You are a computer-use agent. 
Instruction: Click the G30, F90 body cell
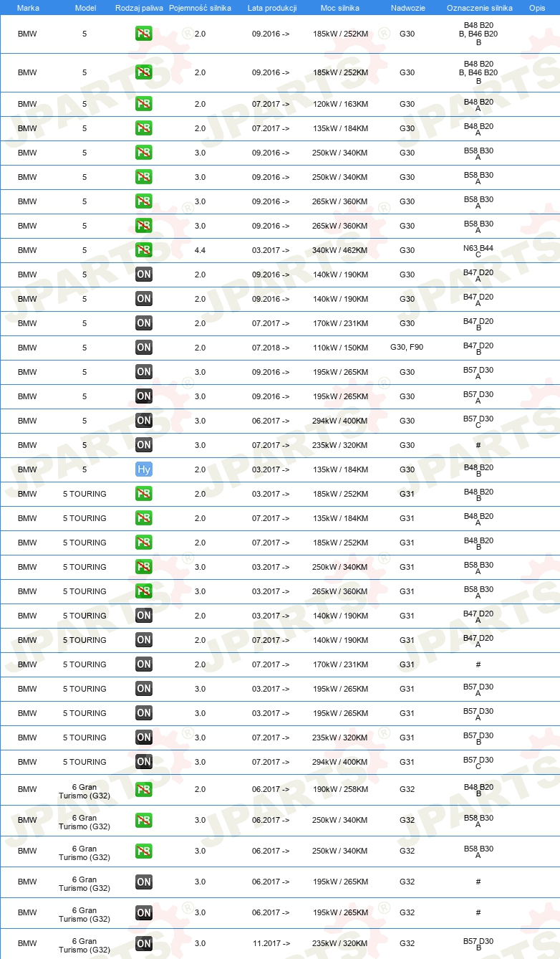tap(407, 348)
